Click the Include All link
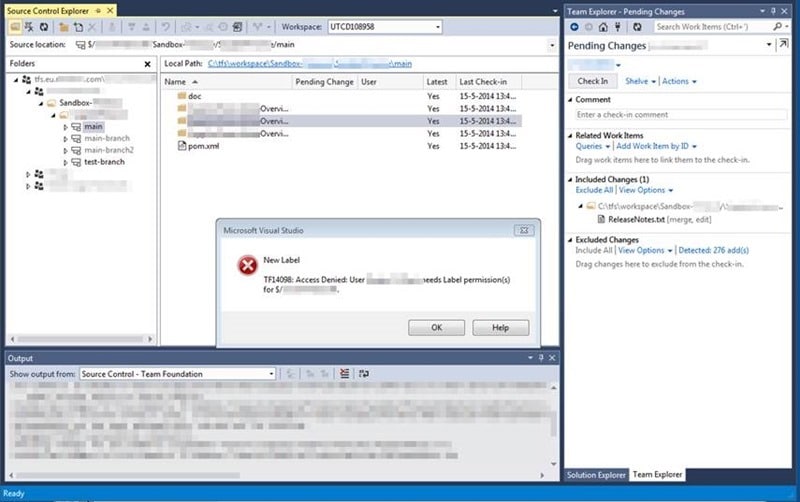Screen dimensions: 800x502 click(x=593, y=250)
